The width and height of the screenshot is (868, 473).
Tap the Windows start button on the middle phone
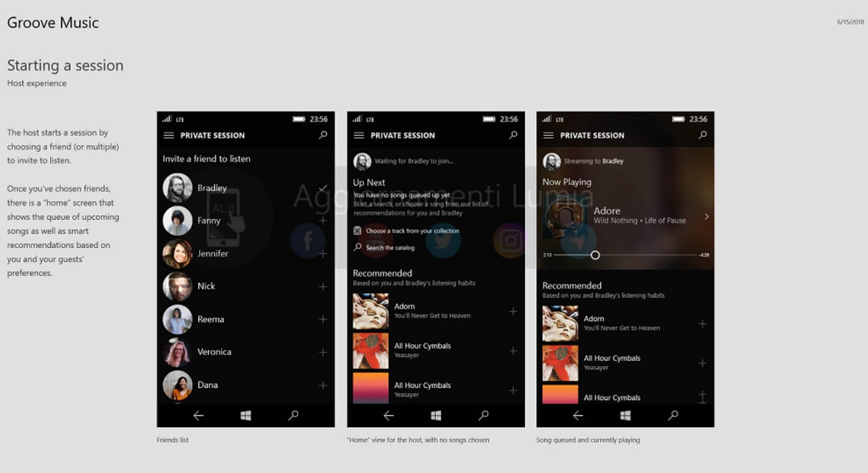coord(436,415)
